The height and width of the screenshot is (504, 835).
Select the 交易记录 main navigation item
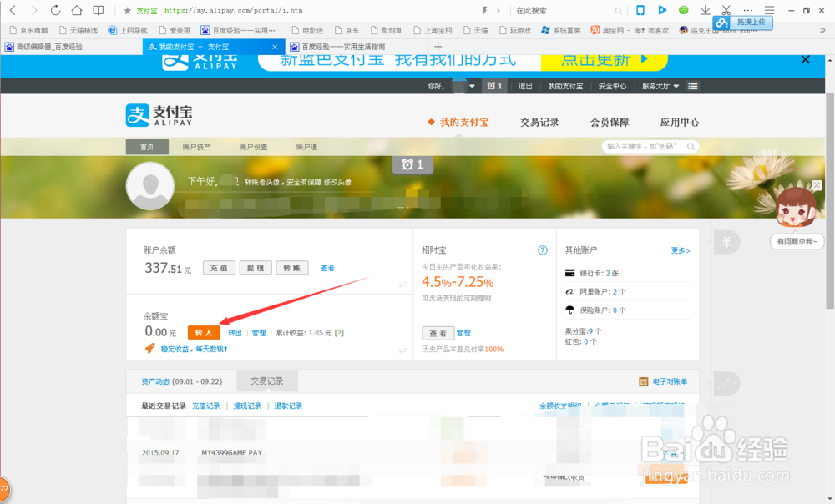coord(539,123)
